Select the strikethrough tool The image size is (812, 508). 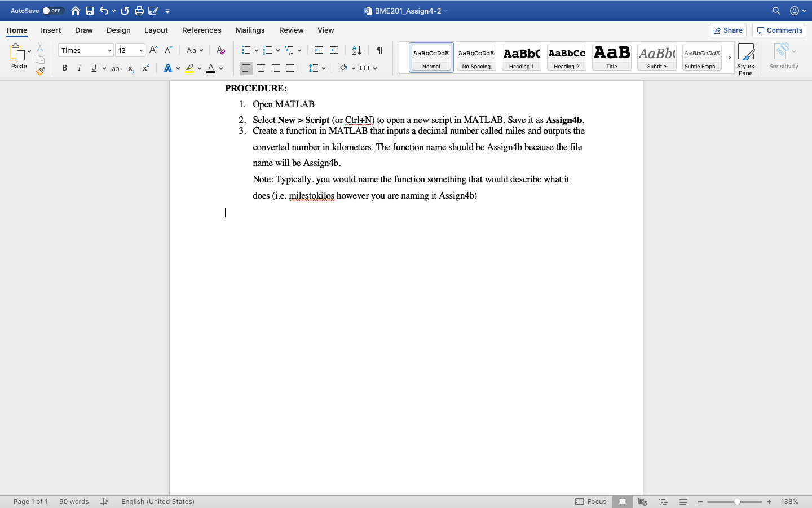(115, 68)
